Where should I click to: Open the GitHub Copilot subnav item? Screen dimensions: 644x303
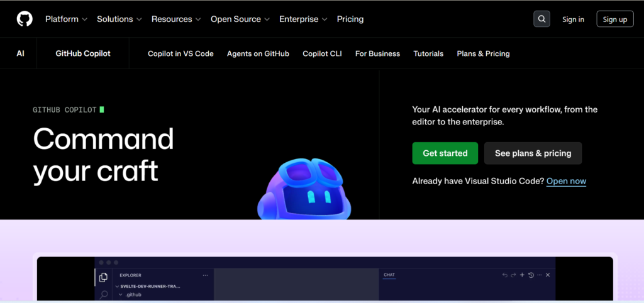click(83, 53)
